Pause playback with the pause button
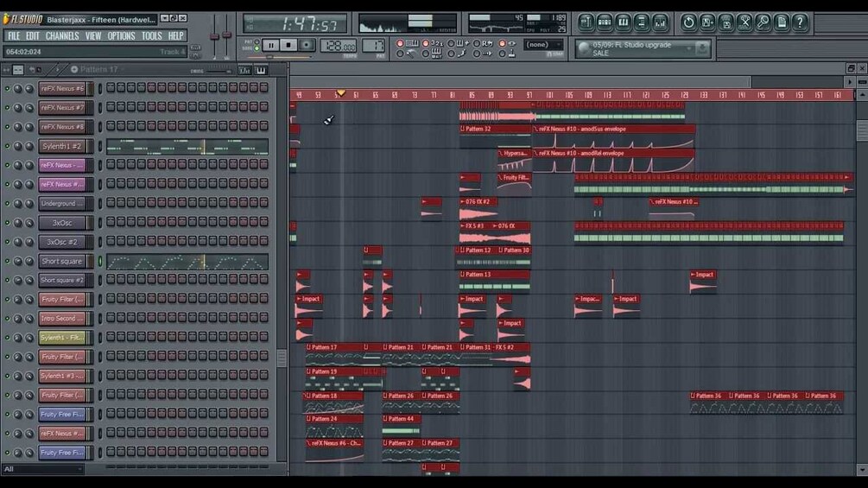 point(270,46)
